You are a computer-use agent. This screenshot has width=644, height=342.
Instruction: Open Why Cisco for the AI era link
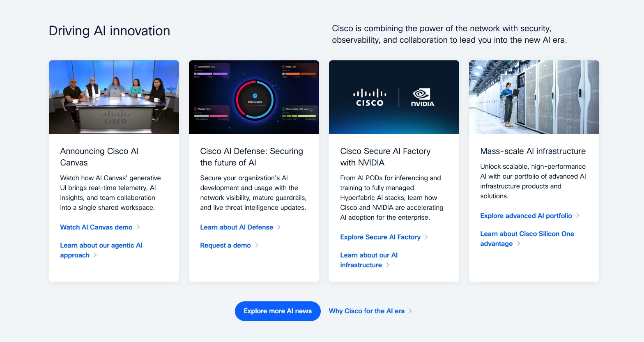[367, 311]
